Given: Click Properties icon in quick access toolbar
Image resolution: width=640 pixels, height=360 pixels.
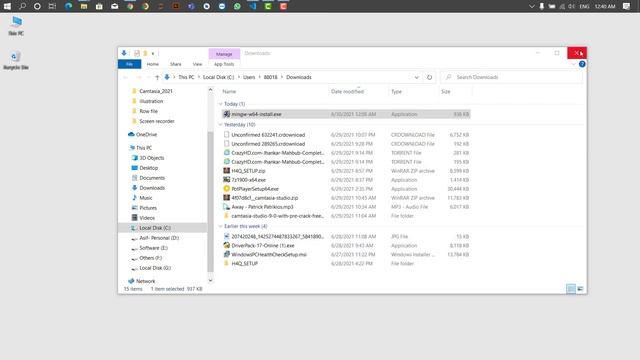Looking at the screenshot, I should tap(137, 53).
